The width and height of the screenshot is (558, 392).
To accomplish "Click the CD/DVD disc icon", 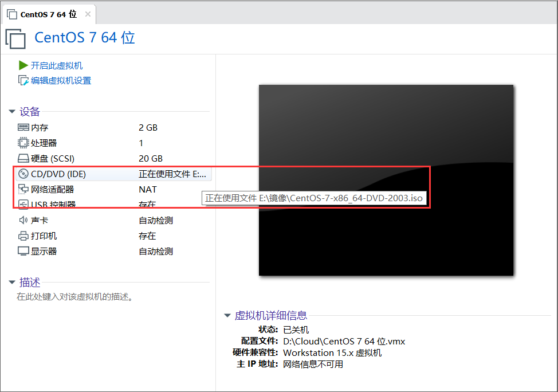I will (x=23, y=174).
